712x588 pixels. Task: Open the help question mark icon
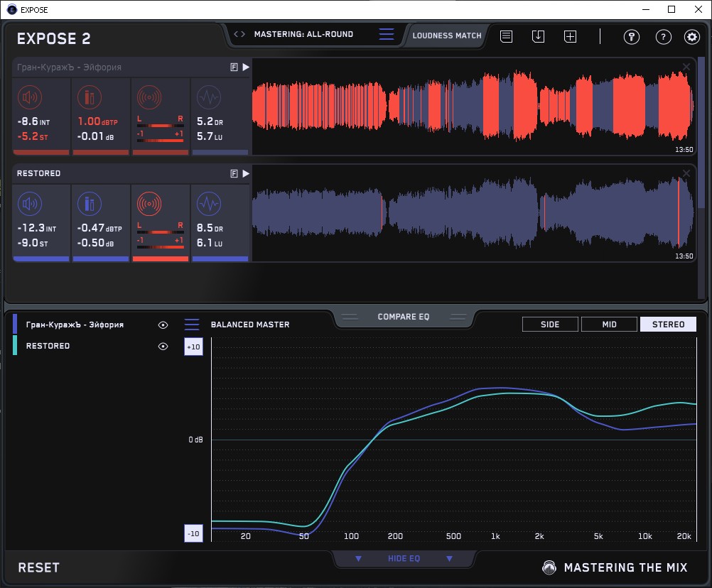[x=664, y=37]
